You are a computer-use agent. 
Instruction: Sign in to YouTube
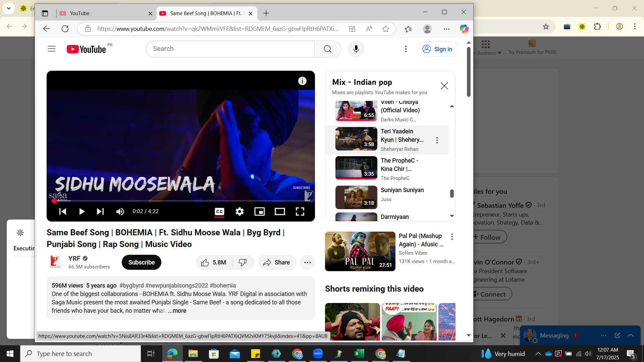[x=438, y=49]
